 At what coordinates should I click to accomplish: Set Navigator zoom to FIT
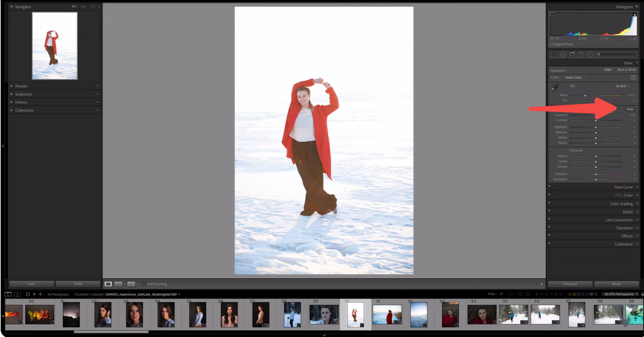point(74,7)
